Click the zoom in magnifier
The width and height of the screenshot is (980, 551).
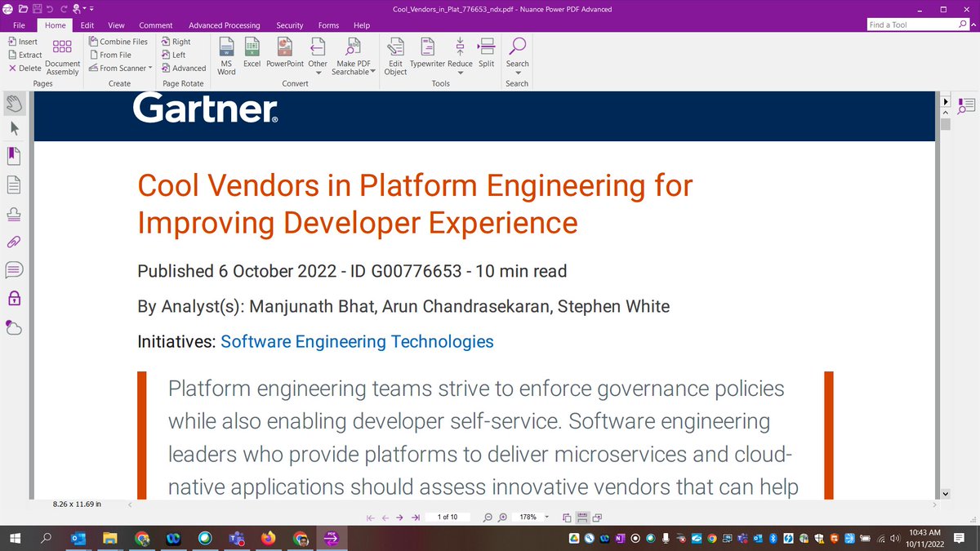[502, 518]
